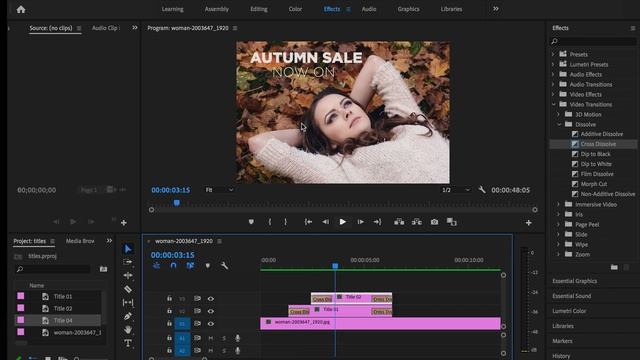Collapse the Dissolve folder
640x360 pixels.
pos(559,124)
